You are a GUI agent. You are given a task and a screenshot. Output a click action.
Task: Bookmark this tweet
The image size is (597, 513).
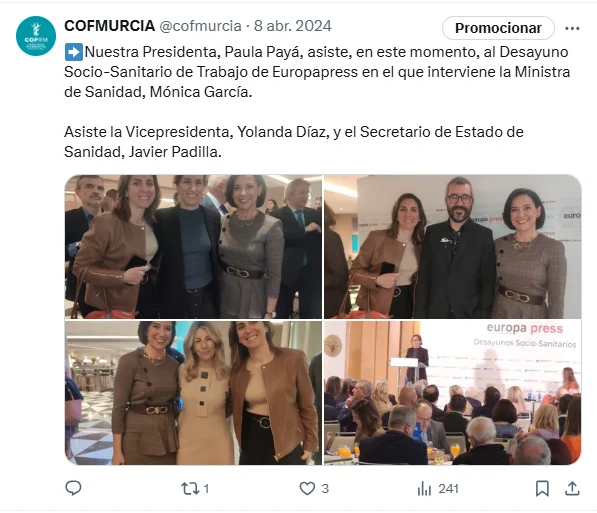542,488
